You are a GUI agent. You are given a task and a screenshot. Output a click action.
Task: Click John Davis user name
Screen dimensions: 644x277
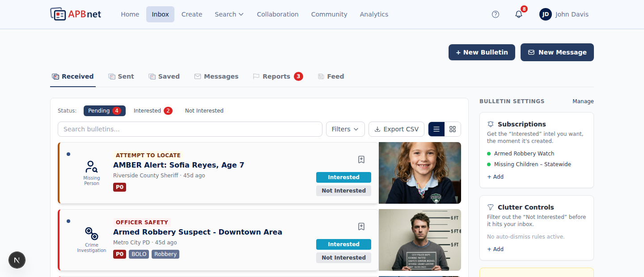click(572, 14)
